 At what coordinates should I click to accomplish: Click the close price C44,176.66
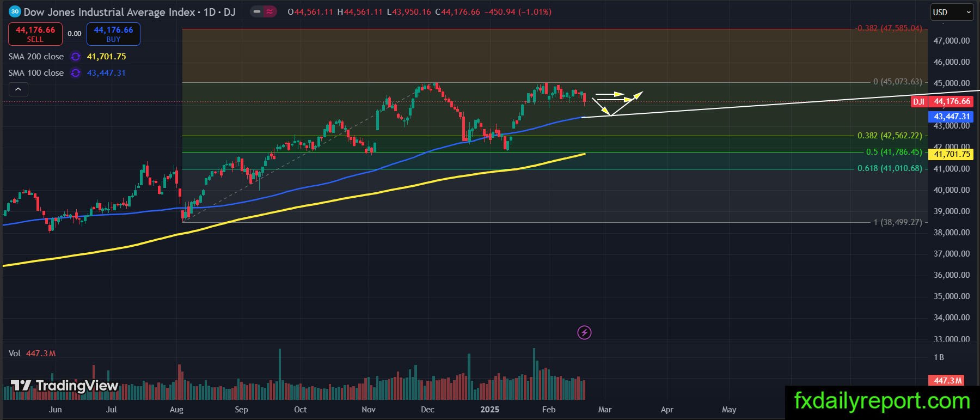coord(458,12)
